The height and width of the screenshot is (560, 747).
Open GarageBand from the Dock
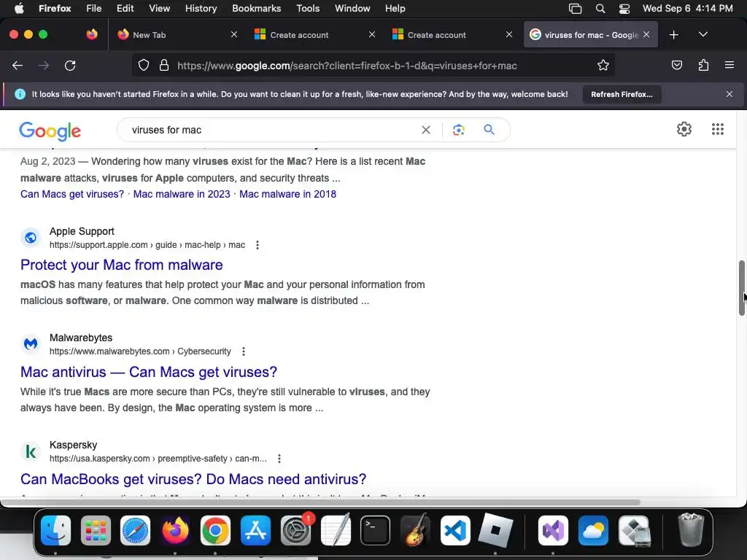click(x=415, y=530)
